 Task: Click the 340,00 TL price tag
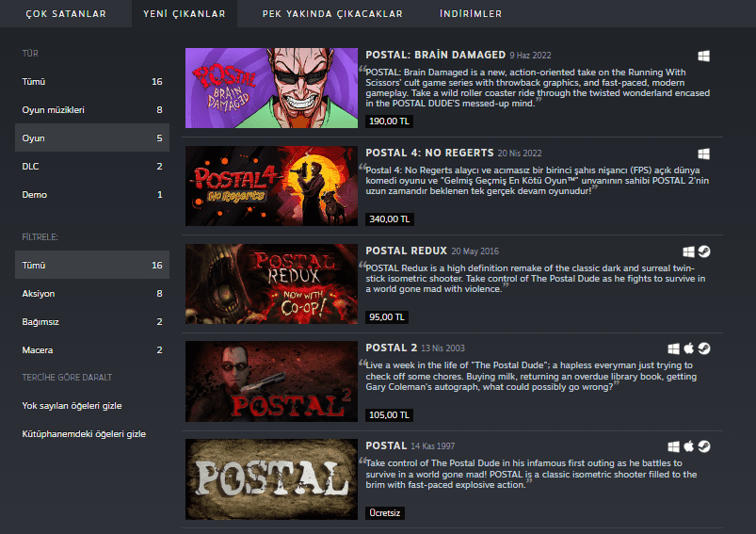click(x=390, y=219)
